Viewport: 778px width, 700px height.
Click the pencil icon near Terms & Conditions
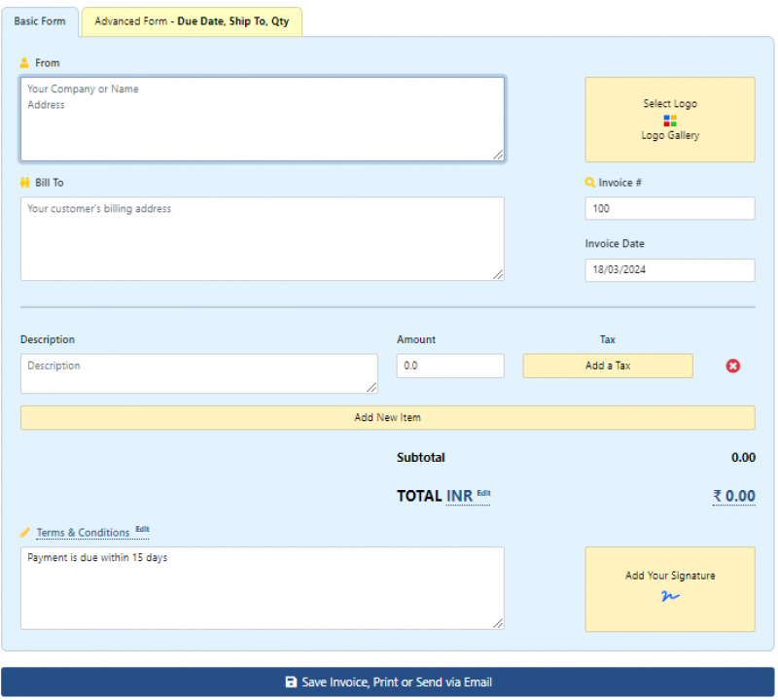coord(25,533)
